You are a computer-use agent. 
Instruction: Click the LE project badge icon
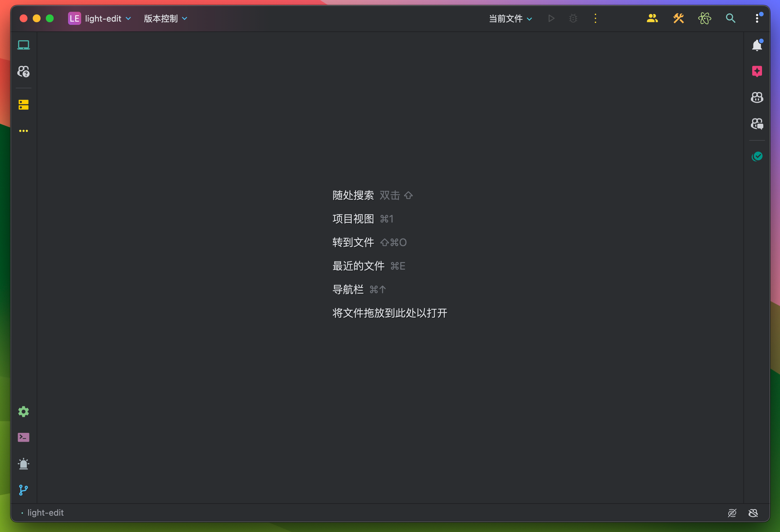tap(74, 18)
